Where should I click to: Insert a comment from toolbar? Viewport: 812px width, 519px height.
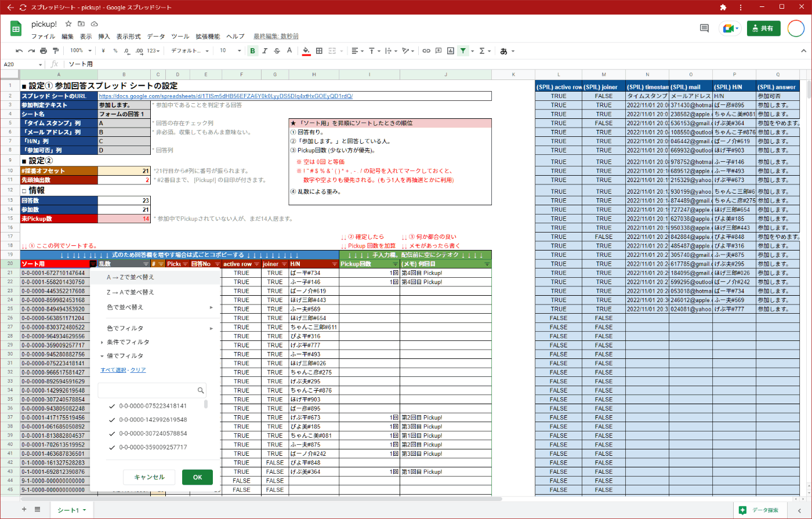tap(438, 51)
